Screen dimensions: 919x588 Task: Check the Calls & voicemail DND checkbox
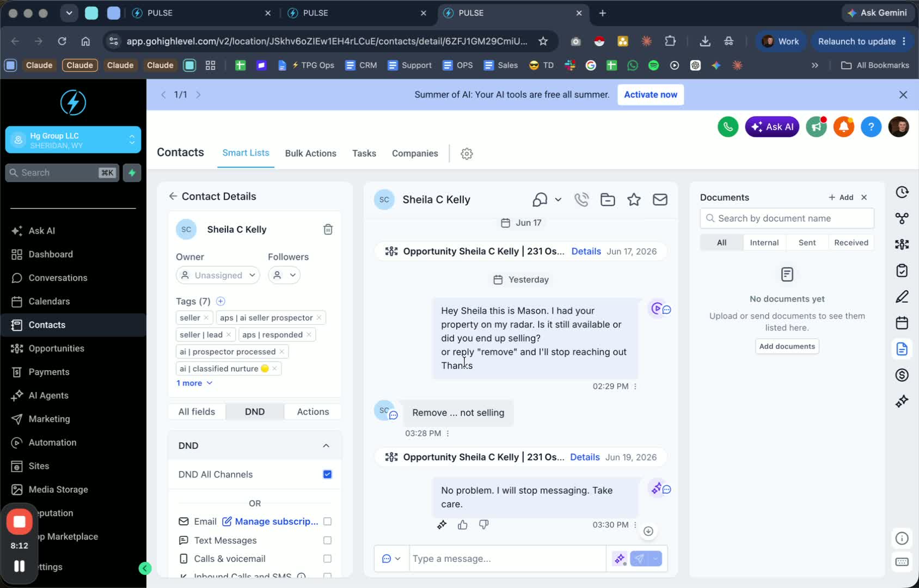327,559
